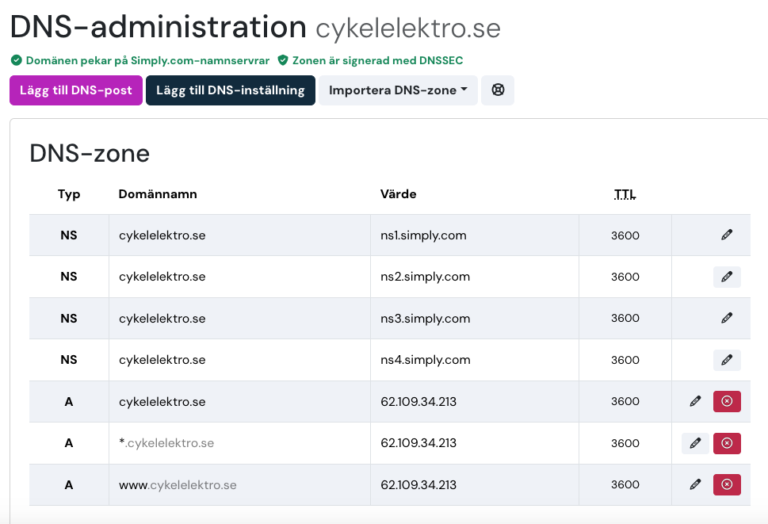Click the TTL column header

click(x=625, y=194)
